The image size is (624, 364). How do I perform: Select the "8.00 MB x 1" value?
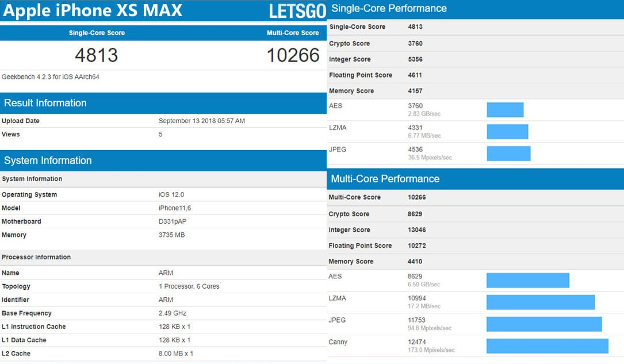click(176, 354)
